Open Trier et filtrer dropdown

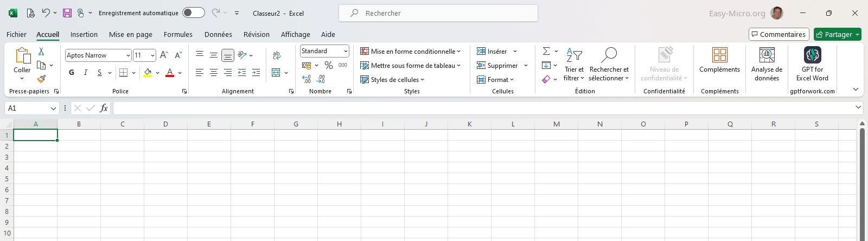(x=574, y=64)
